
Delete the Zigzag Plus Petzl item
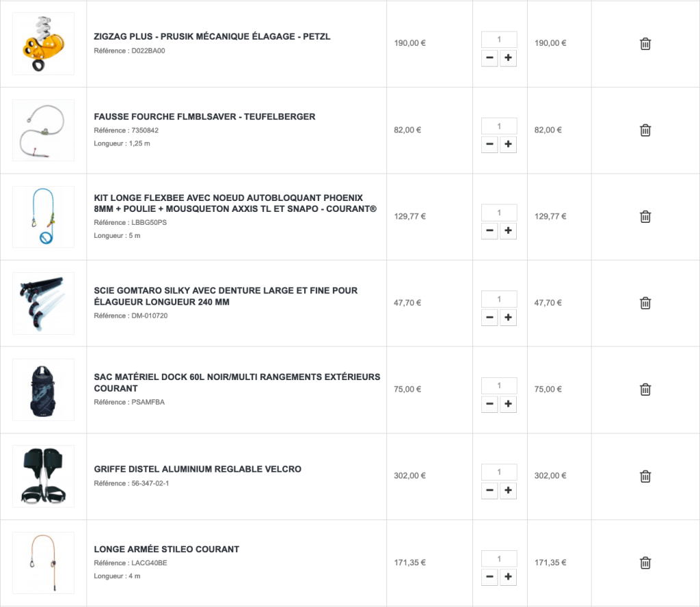coord(645,44)
